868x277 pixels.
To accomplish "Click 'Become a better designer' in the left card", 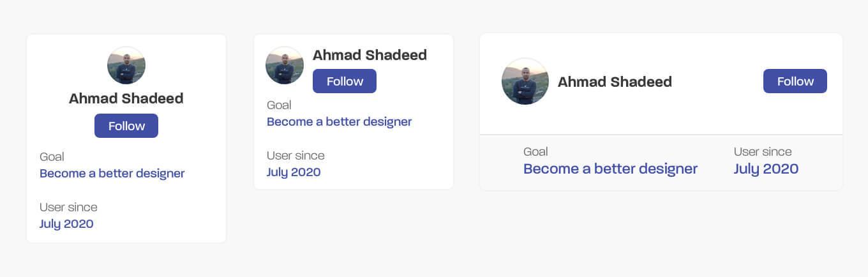I will click(x=112, y=173).
